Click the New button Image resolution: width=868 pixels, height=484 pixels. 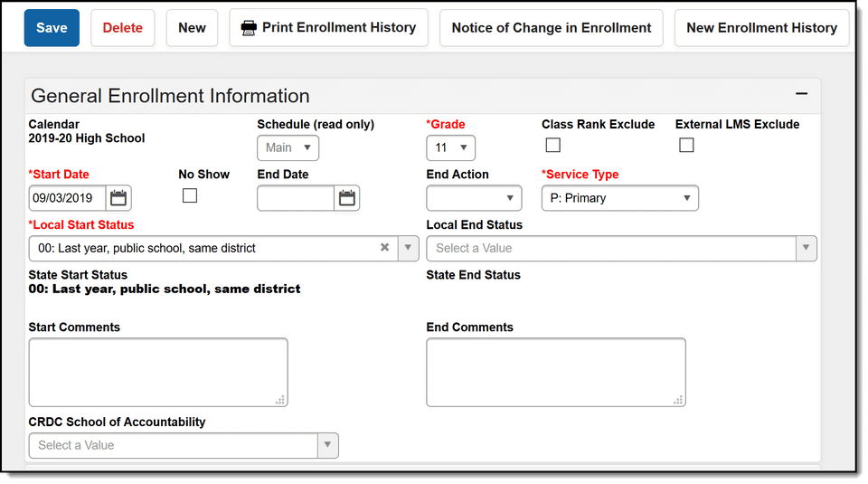coord(192,28)
